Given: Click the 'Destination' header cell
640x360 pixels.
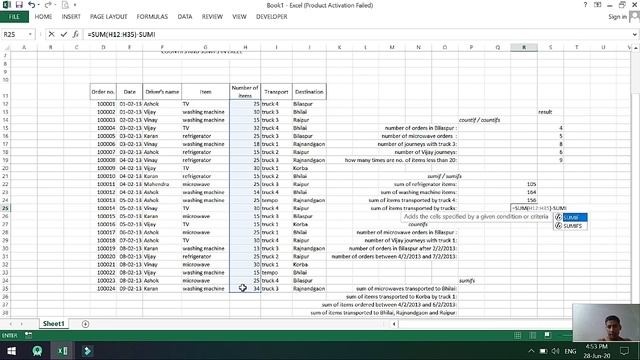Looking at the screenshot, I should click(309, 92).
